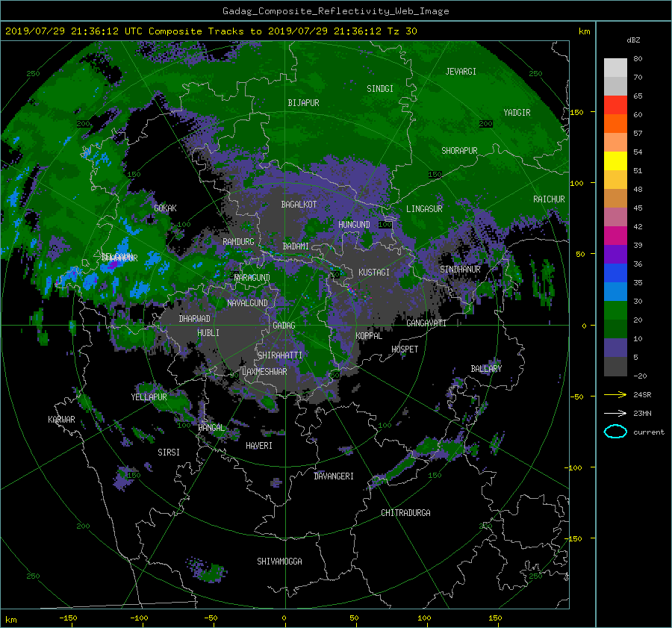Click the YADGIR city label
672x628 pixels.
[517, 113]
